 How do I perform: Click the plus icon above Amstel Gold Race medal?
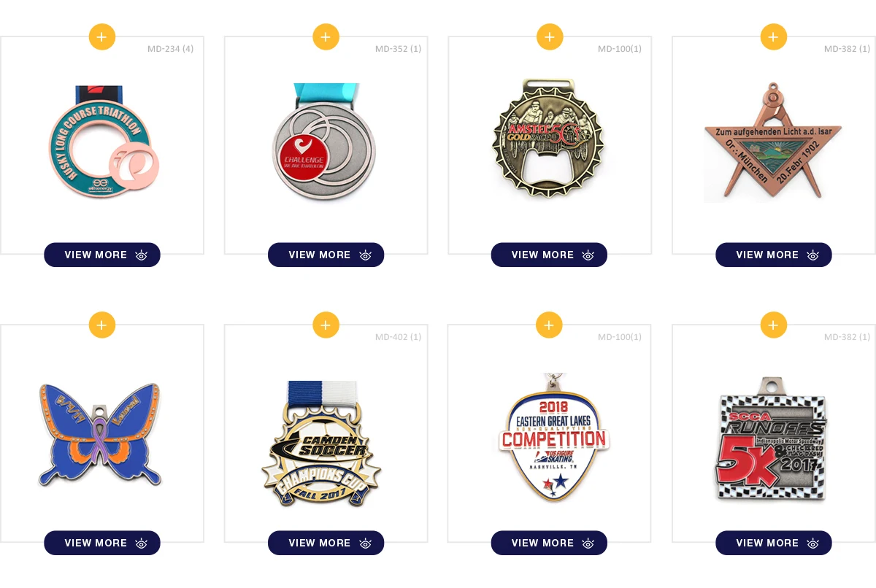550,36
